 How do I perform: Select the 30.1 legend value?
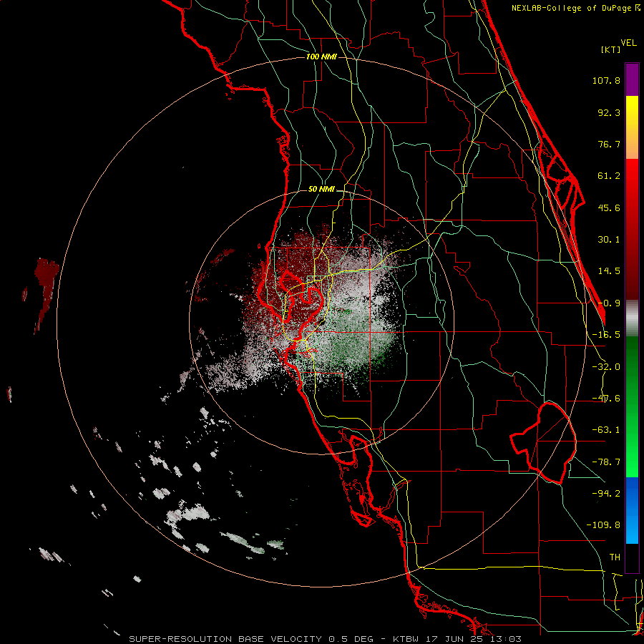(x=609, y=240)
